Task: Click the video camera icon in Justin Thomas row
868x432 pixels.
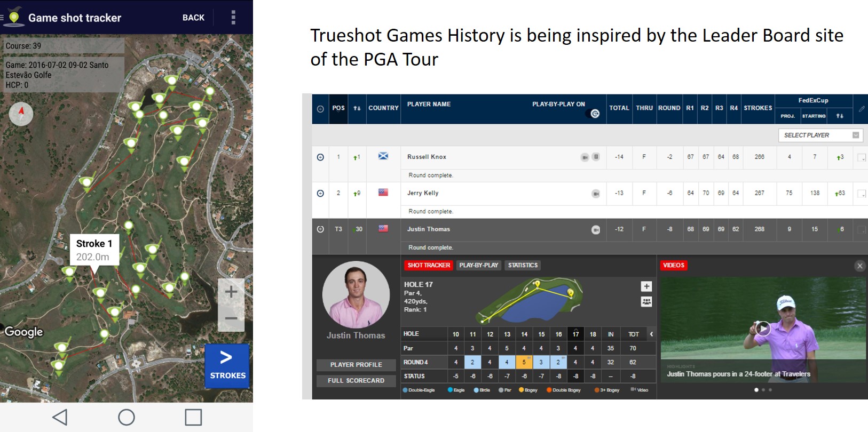Action: (596, 230)
